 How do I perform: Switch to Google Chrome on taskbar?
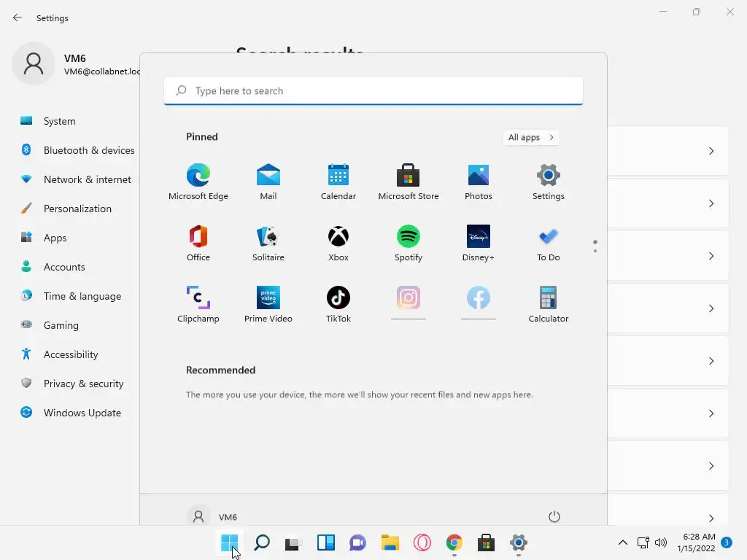[x=454, y=542]
